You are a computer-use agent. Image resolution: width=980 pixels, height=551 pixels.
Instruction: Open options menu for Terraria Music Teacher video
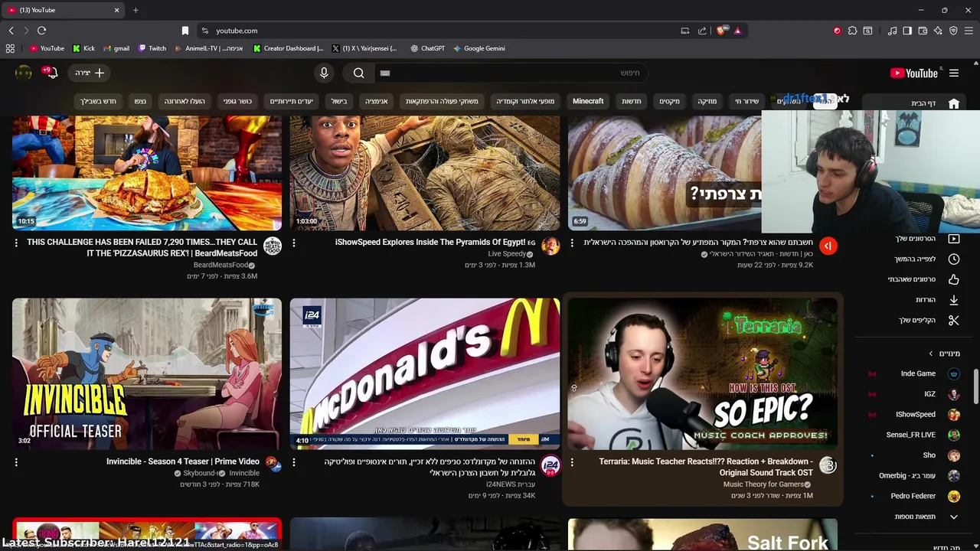point(572,462)
